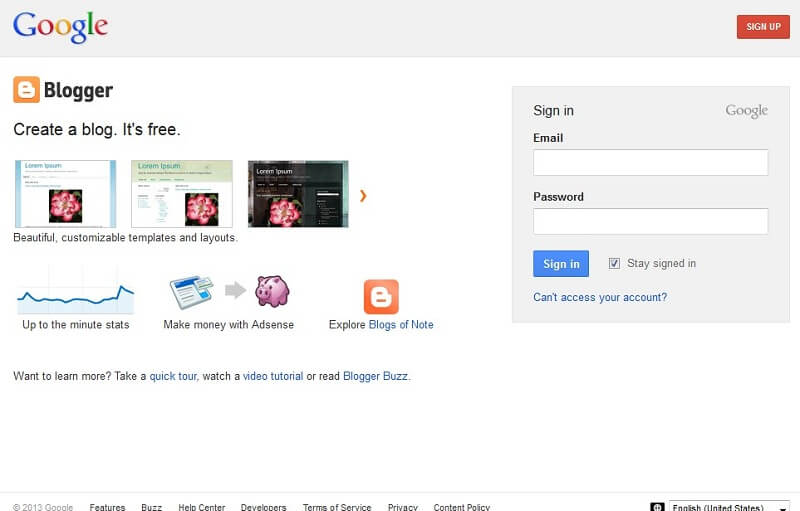The image size is (800, 511).
Task: Open the Blogs of Note link
Action: (401, 325)
